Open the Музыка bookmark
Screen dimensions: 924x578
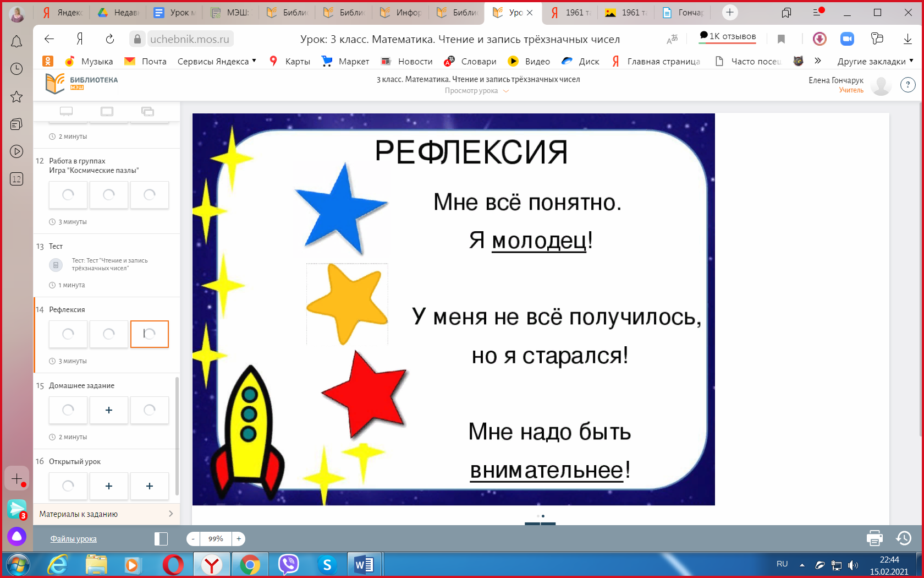[x=89, y=61]
